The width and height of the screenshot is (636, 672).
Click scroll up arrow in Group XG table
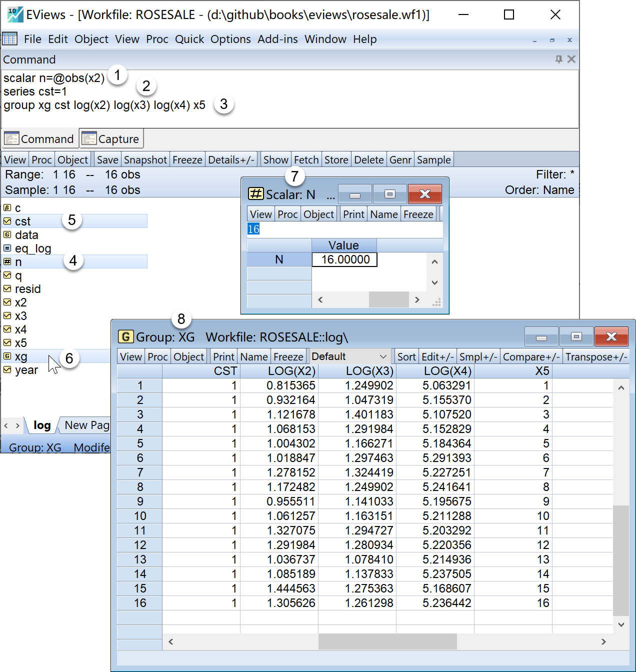pos(621,388)
